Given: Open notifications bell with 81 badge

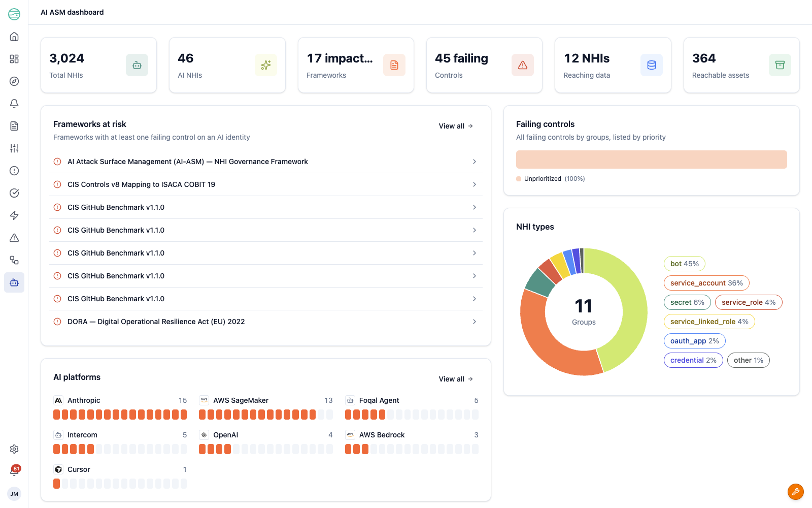Looking at the screenshot, I should (14, 471).
